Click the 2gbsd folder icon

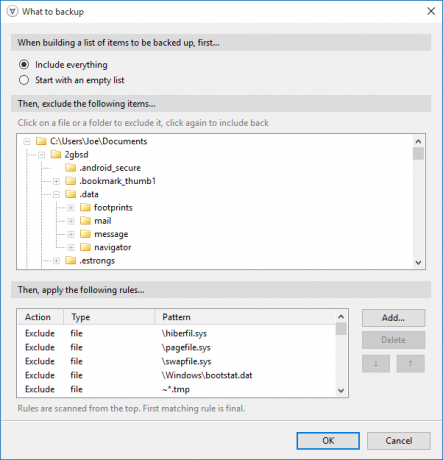pos(56,154)
